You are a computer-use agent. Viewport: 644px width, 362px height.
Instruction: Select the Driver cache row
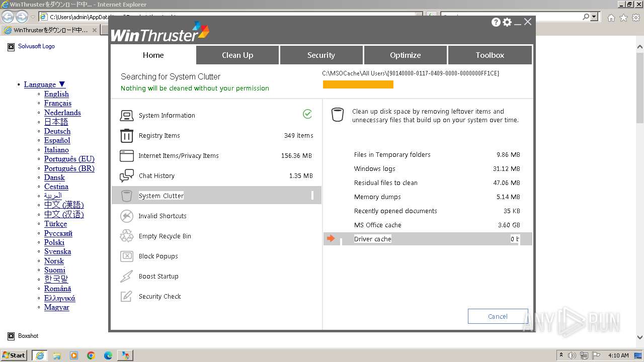click(428, 239)
